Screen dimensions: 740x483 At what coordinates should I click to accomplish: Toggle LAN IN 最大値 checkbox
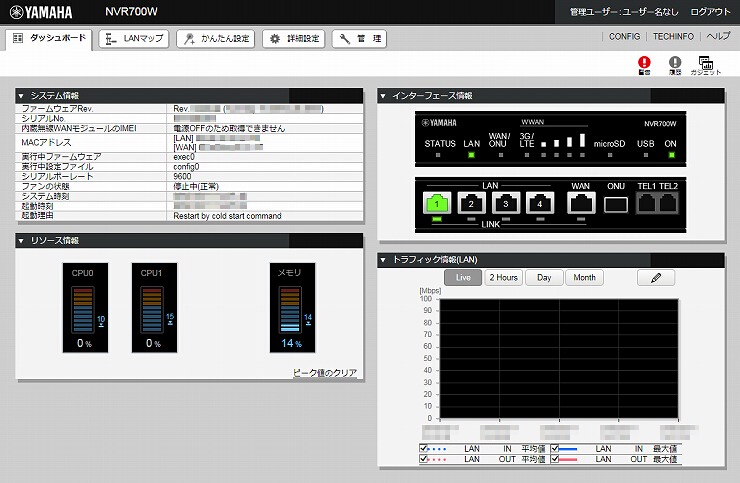tap(555, 448)
